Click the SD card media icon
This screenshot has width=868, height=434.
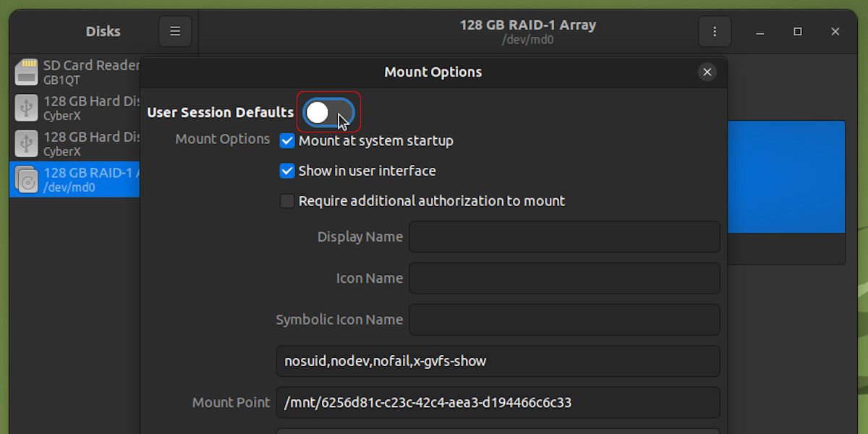27,70
